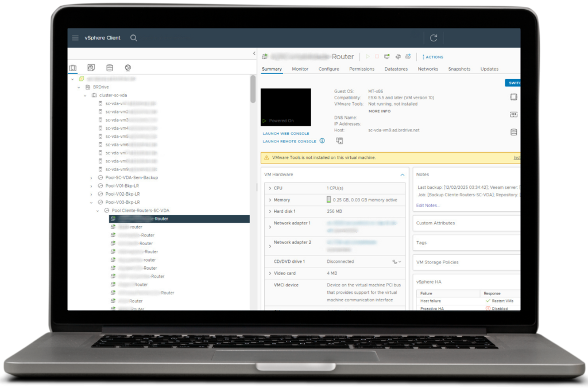Screen dimensions: 588x392
Task: Click the storage usage cylinder icon
Action: point(514,132)
